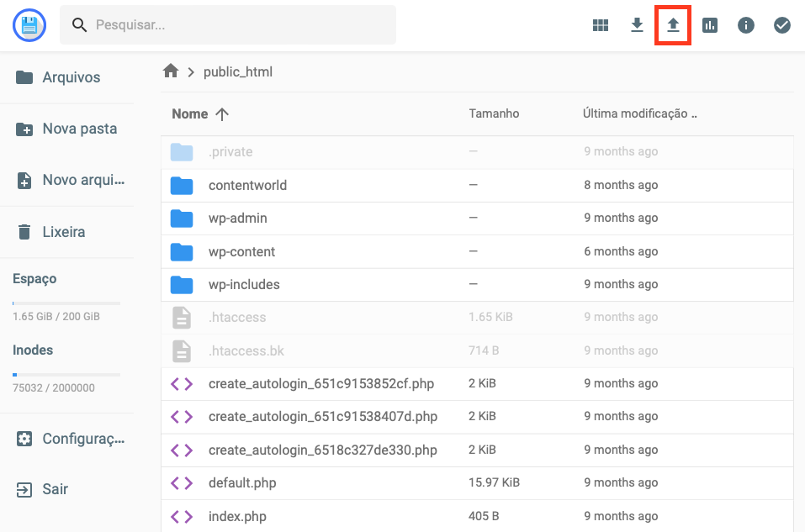Open the file upload icon
Screen dimensions: 805x532
(x=672, y=25)
